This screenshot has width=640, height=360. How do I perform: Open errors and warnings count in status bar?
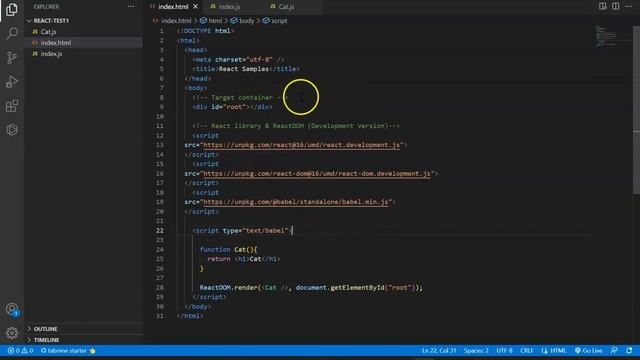(20, 351)
